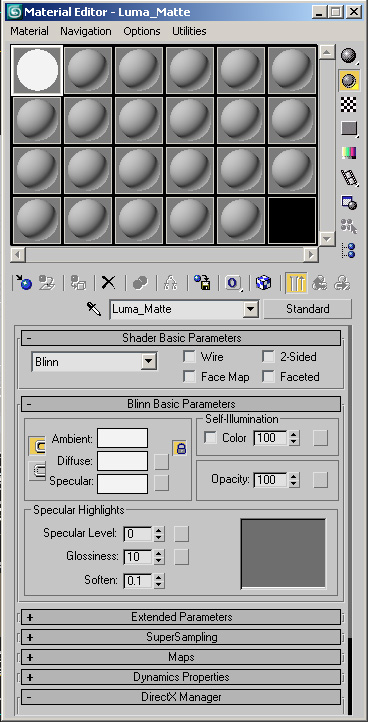Toggle the Ambient-Diffuse color lock button
368x722 pixels.
pos(37,446)
